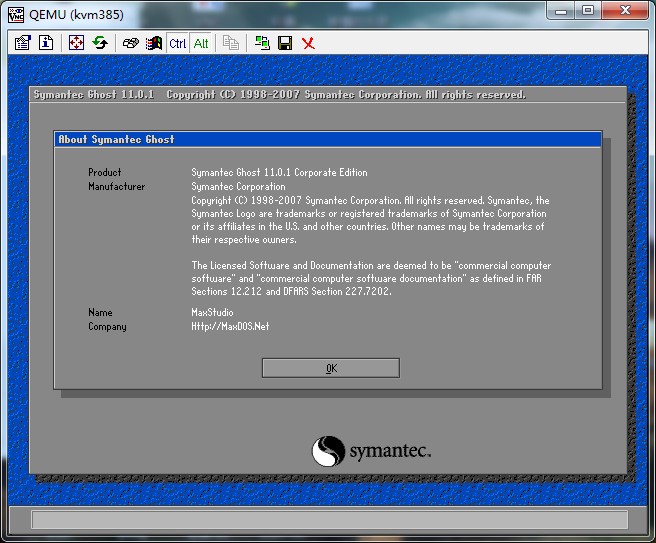Image resolution: width=656 pixels, height=543 pixels.
Task: Maximize the QEMU viewer window
Action: (x=588, y=11)
